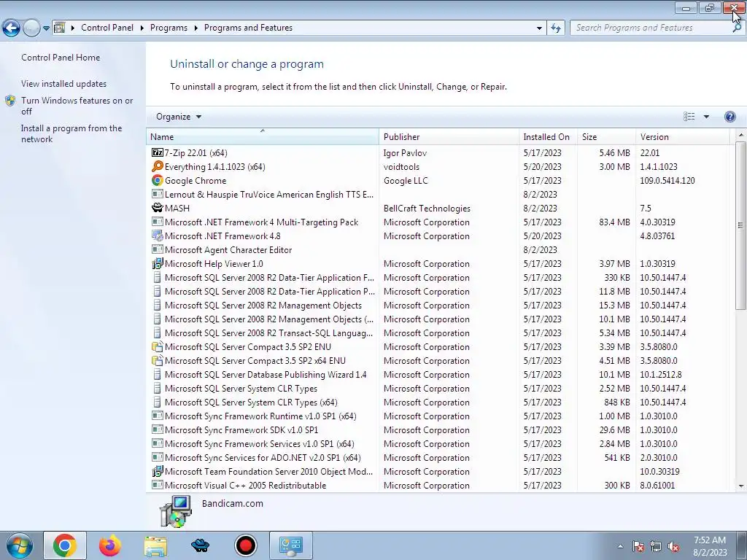Viewport: 747px width, 560px height.
Task: Click the scrollbar down arrow of the list
Action: pyautogui.click(x=740, y=486)
